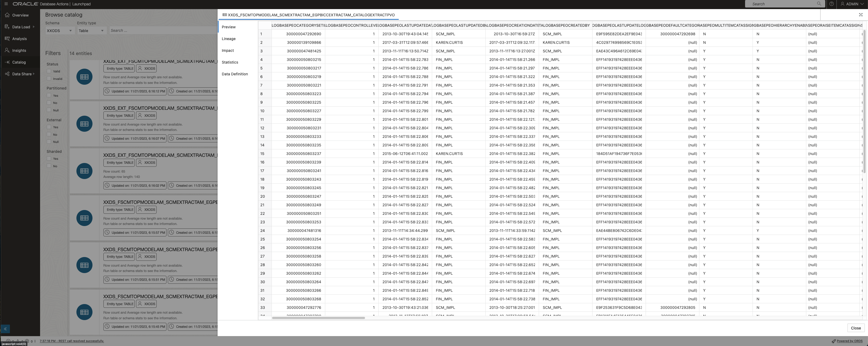This screenshot has width=868, height=346.
Task: Switch to the Lineage tab
Action: coord(228,39)
